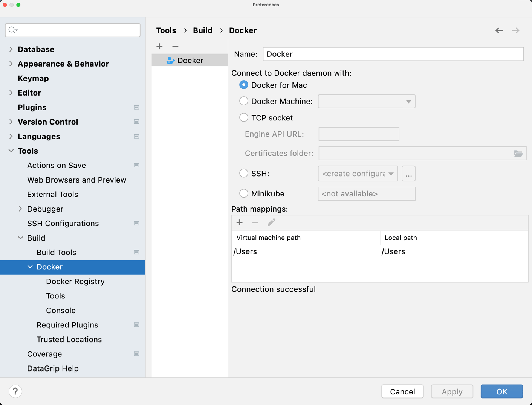Confirm preferences with OK

point(501,391)
